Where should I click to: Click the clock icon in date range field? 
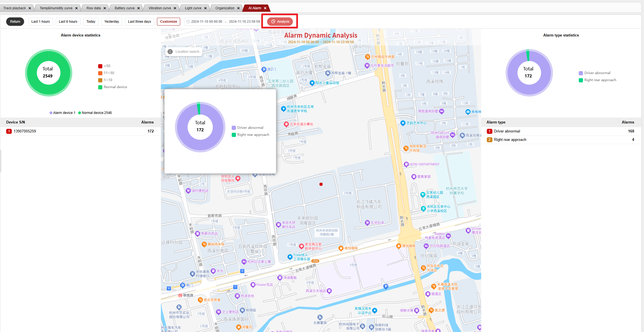point(188,22)
